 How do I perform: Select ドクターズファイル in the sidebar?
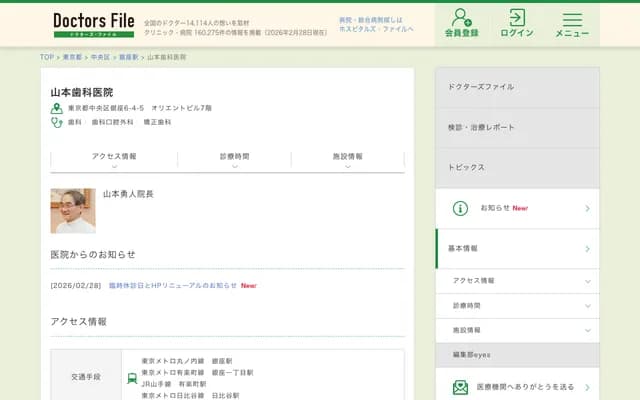[517, 88]
